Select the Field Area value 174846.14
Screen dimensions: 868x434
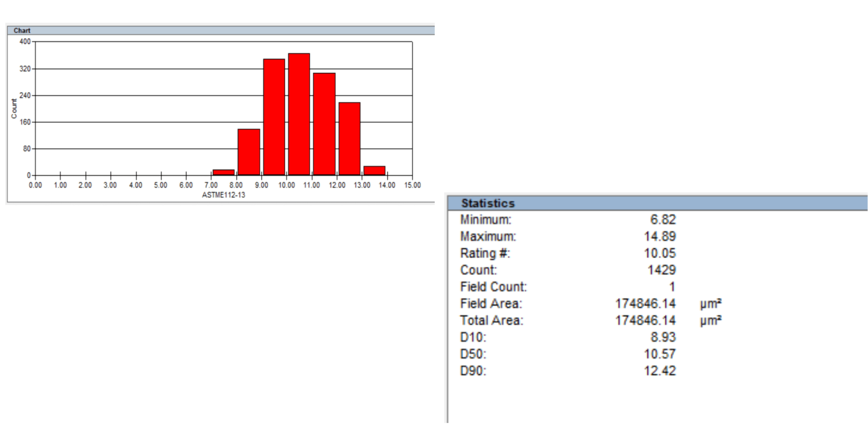[646, 304]
